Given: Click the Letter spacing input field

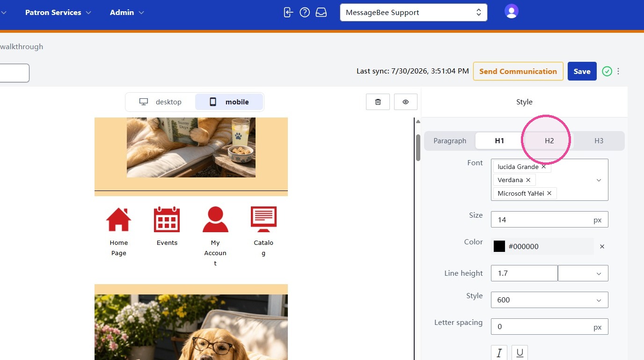Looking at the screenshot, I should click(549, 327).
